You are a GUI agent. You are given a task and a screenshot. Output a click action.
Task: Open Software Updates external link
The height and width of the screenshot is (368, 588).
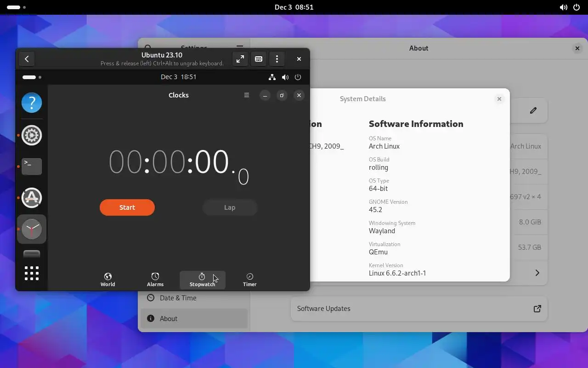[537, 309]
